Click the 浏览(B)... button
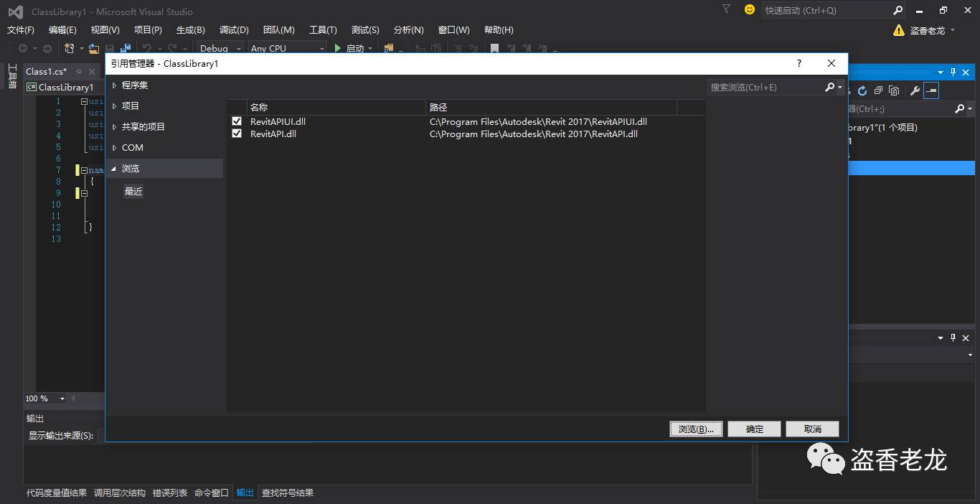The image size is (980, 504). coord(696,429)
